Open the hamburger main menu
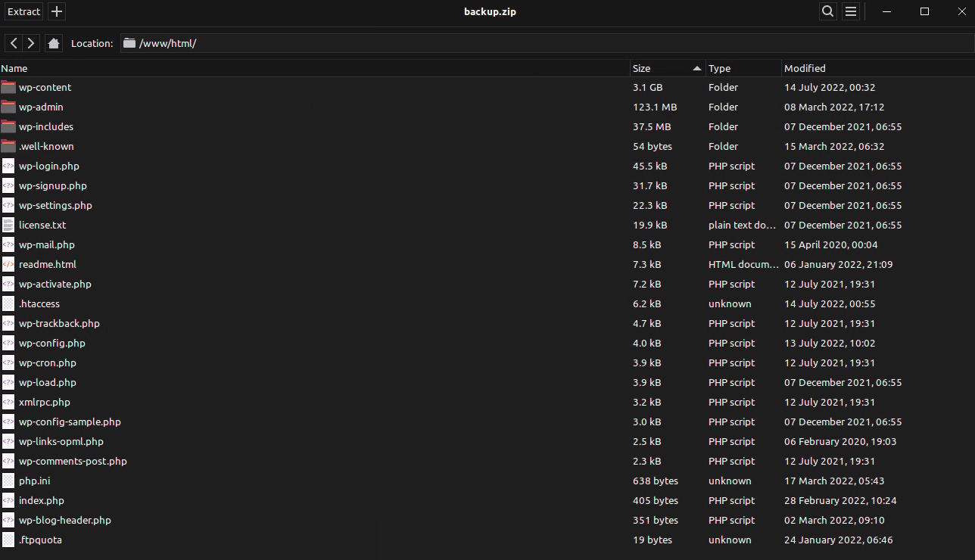The width and height of the screenshot is (975, 560). [x=851, y=11]
